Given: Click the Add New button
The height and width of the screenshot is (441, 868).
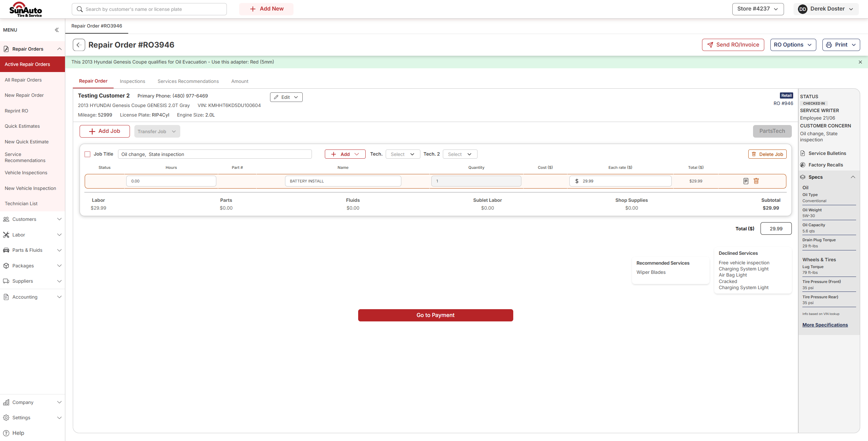Looking at the screenshot, I should [x=266, y=9].
